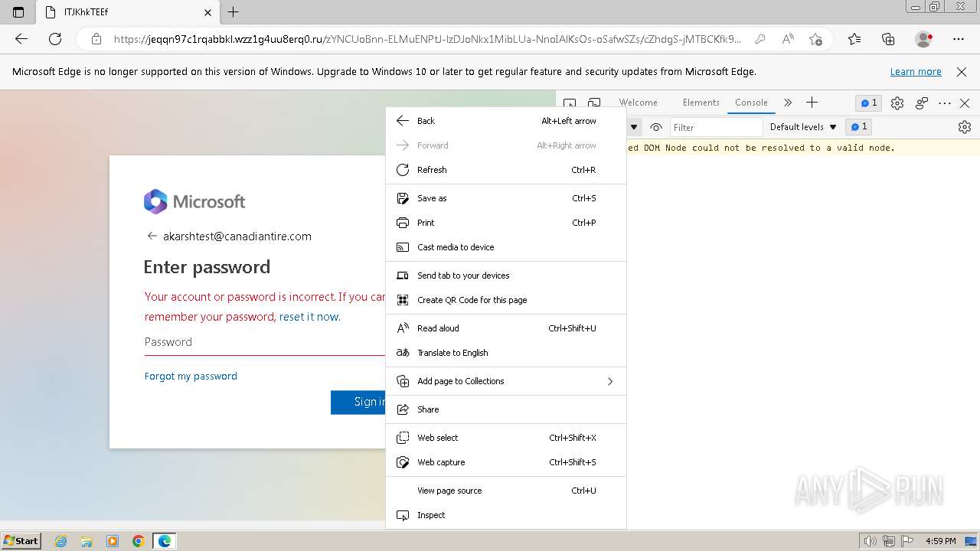980x551 pixels.
Task: Select View page source
Action: coord(506,491)
